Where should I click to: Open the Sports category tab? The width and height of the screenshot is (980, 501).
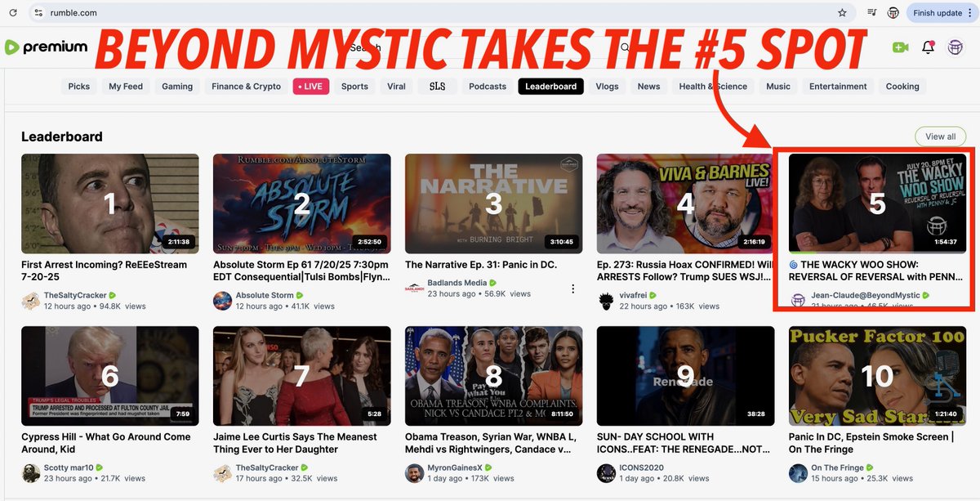(x=354, y=86)
